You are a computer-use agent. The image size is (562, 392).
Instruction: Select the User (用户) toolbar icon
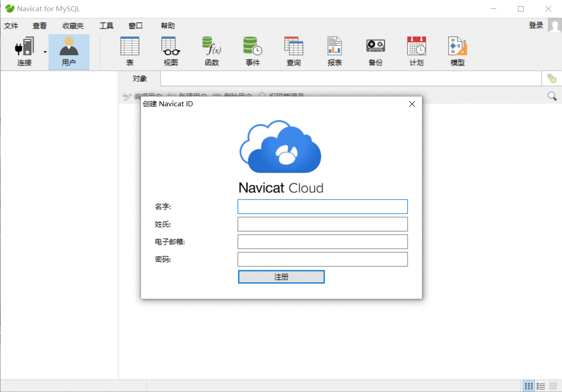[x=69, y=52]
